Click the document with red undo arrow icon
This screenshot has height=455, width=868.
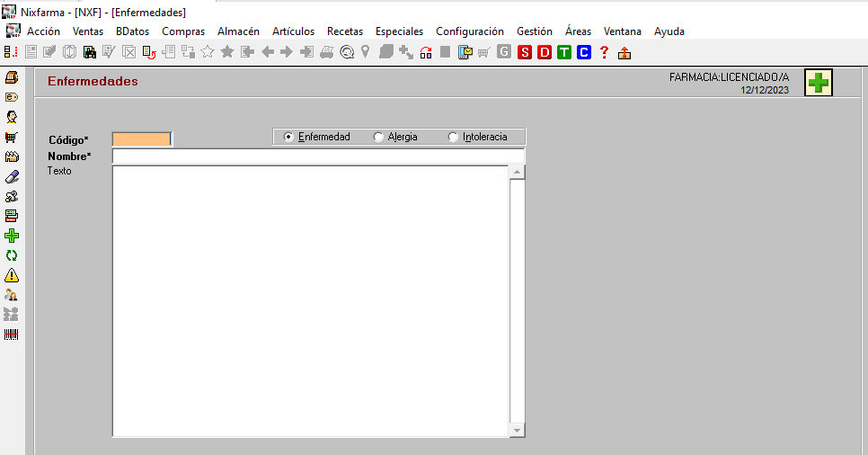[x=149, y=53]
